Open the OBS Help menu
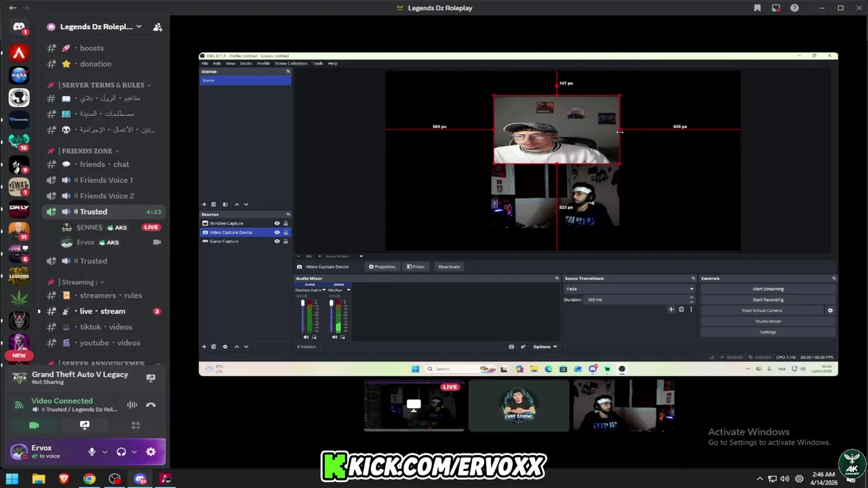Viewport: 868px width, 488px height. [x=333, y=63]
